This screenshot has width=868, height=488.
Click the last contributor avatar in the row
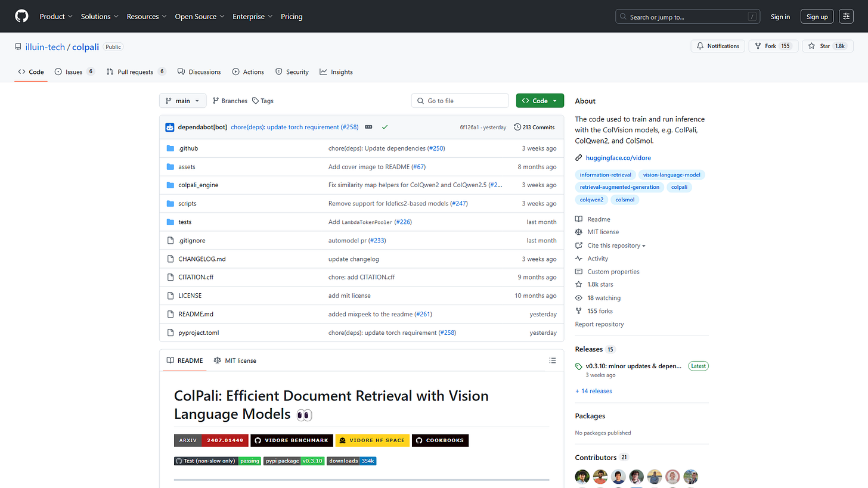(x=690, y=477)
